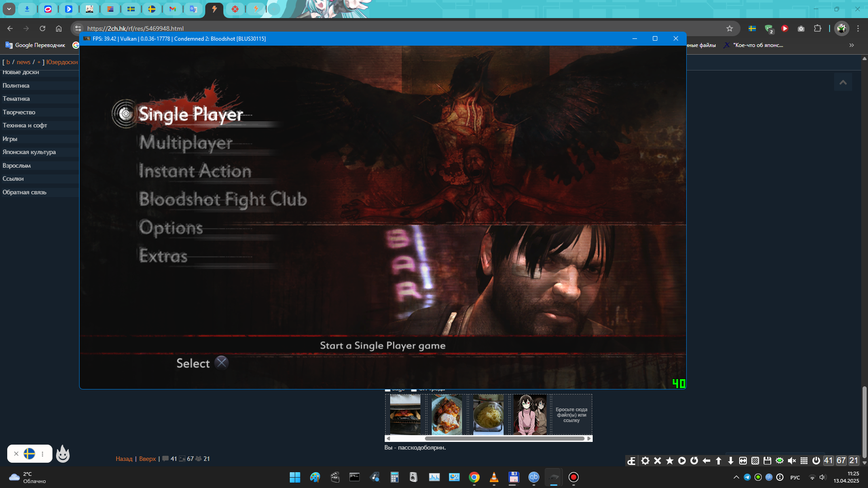This screenshot has width=868, height=488.
Task: Open Extras in the game menu
Action: point(163,256)
